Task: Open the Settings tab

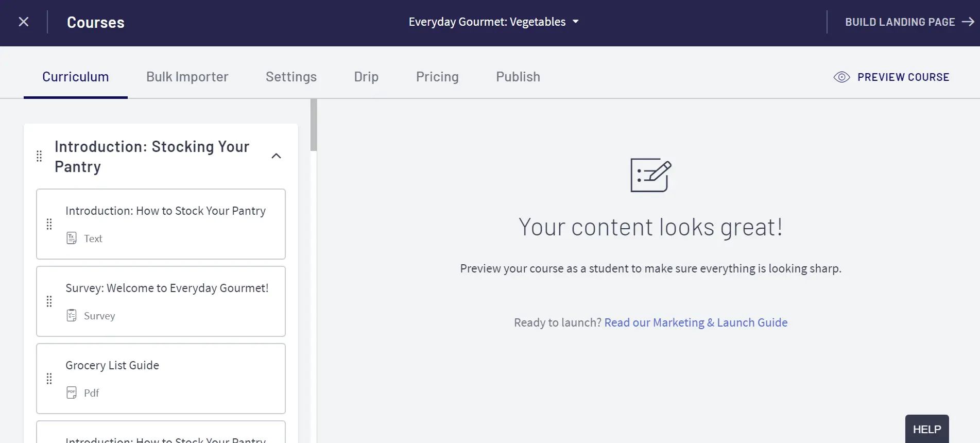Action: [291, 77]
